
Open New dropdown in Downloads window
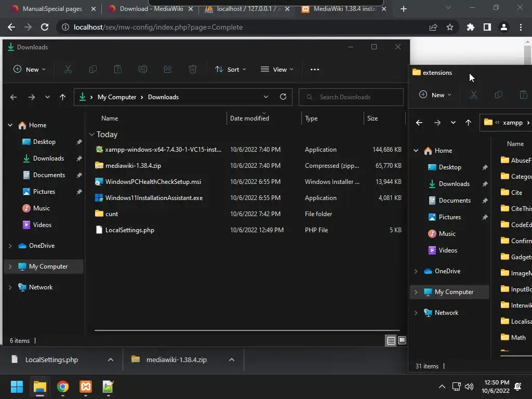[x=29, y=69]
